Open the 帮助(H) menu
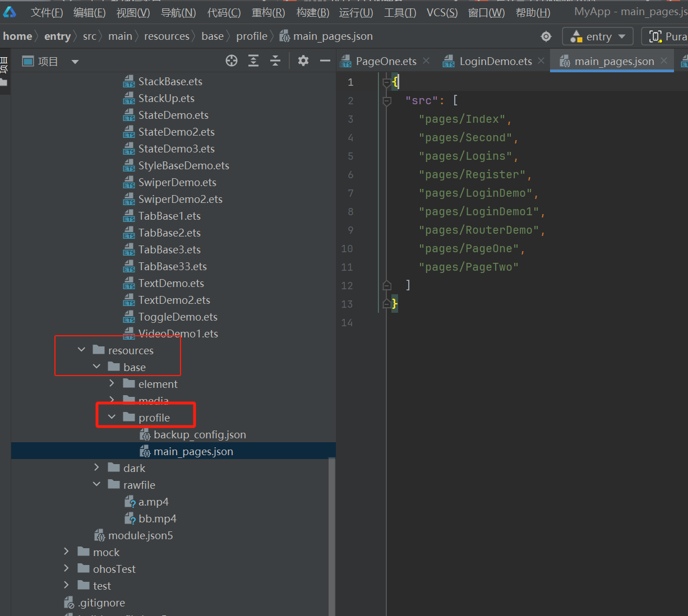 pyautogui.click(x=533, y=12)
